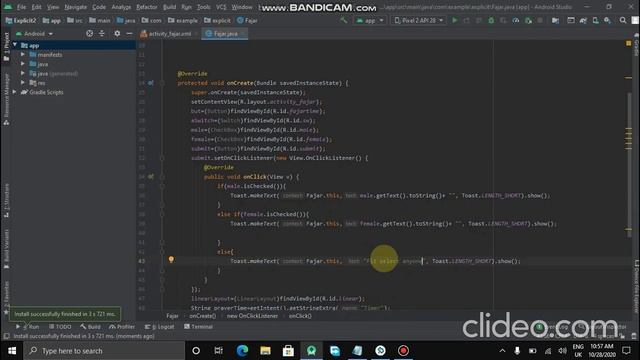Open the Navigate menu
Image resolution: width=640 pixels, height=360 pixels.
pos(76,7)
